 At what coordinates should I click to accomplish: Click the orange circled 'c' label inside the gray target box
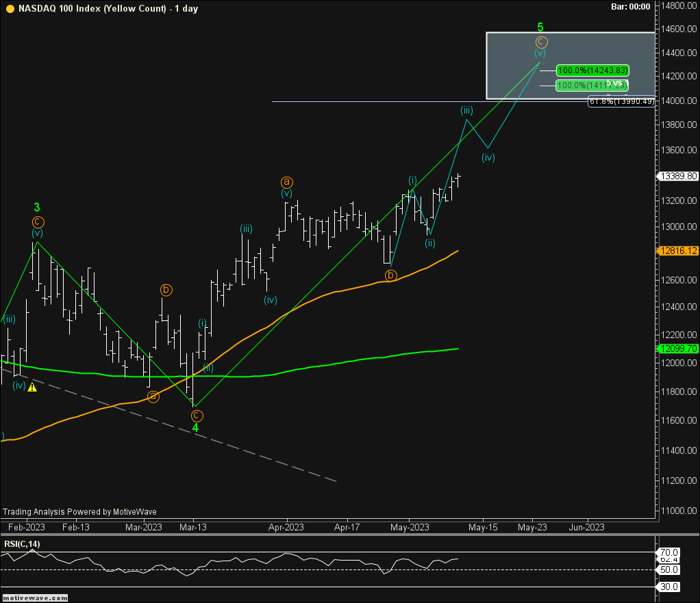pyautogui.click(x=541, y=42)
